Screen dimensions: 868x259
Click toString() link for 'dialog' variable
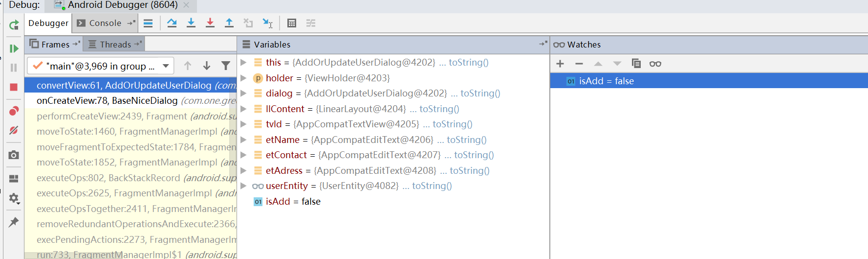pos(480,93)
